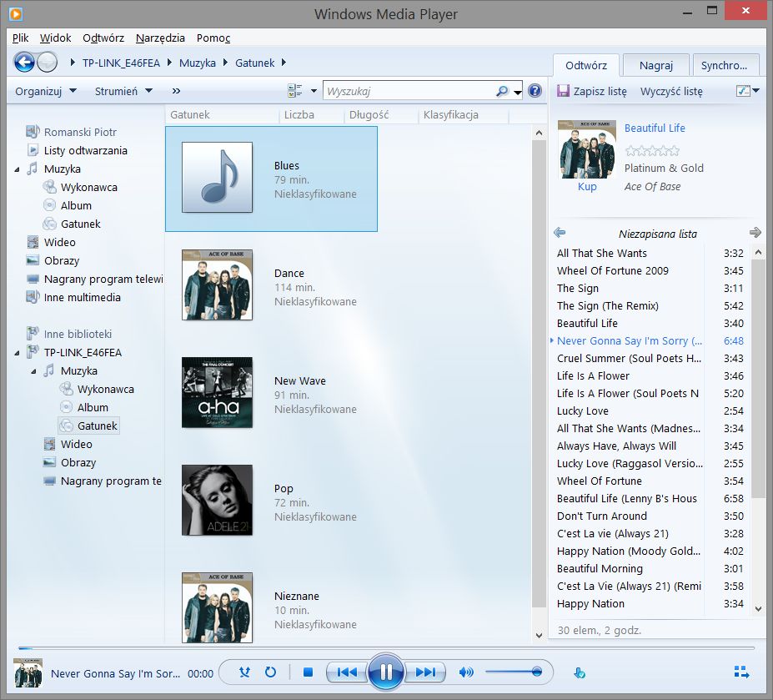Open the Pomoc menu
Screen dimensions: 773x700
213,38
